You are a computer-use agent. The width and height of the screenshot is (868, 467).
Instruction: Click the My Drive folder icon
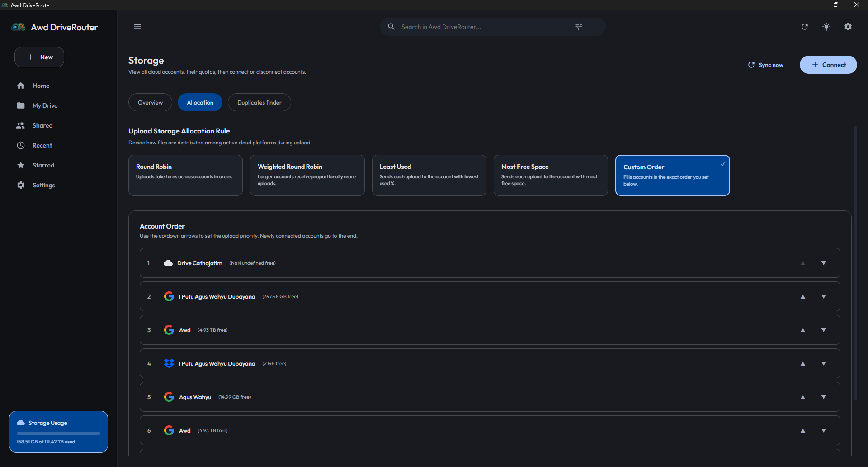21,105
